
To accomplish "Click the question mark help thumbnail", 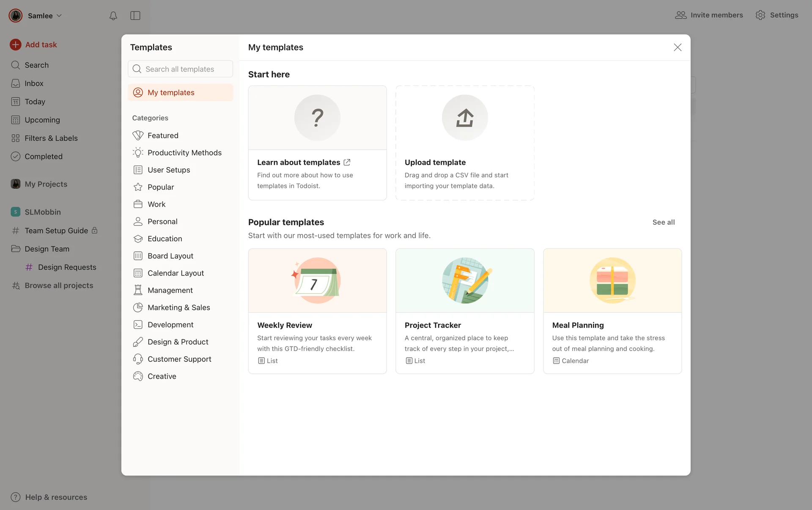I will 317,118.
